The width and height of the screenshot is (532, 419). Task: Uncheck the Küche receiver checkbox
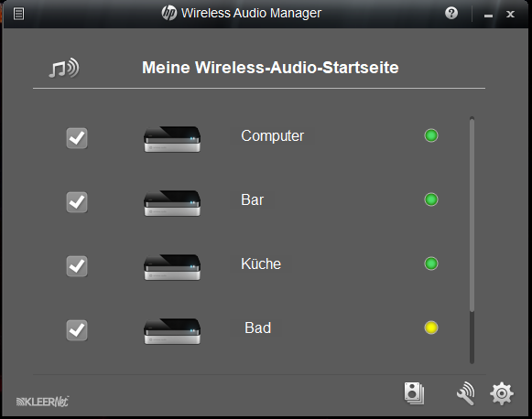tap(77, 266)
